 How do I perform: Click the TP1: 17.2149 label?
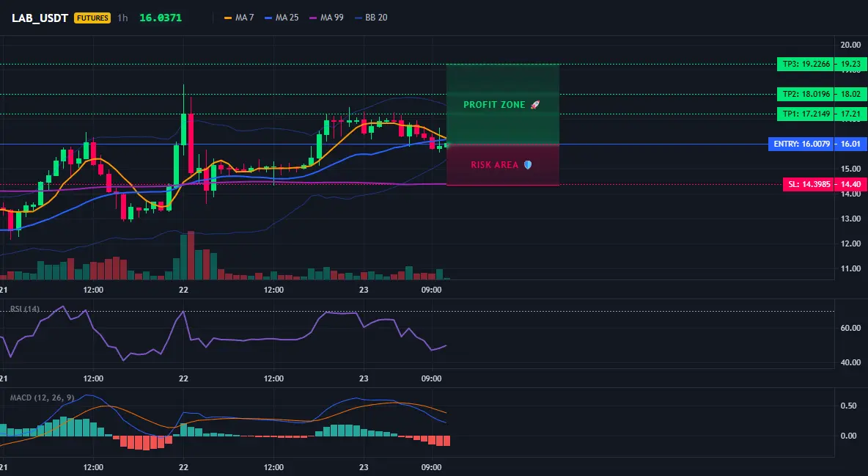click(x=806, y=114)
